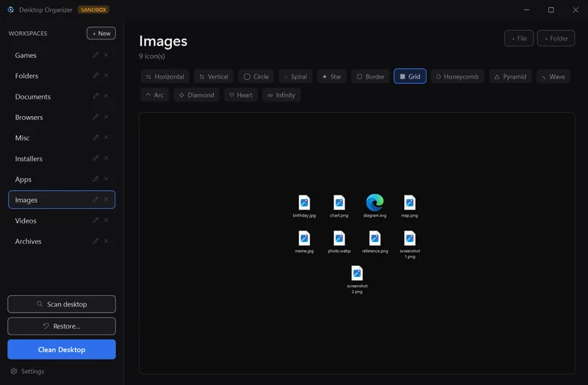Click edit pencil for Browsers workspace
588x385 pixels.
[x=96, y=117]
